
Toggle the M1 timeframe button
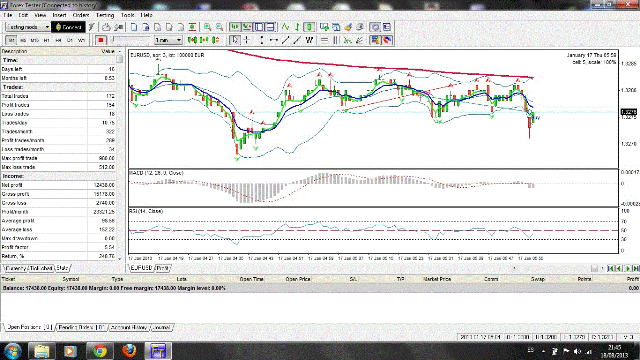pos(11,40)
